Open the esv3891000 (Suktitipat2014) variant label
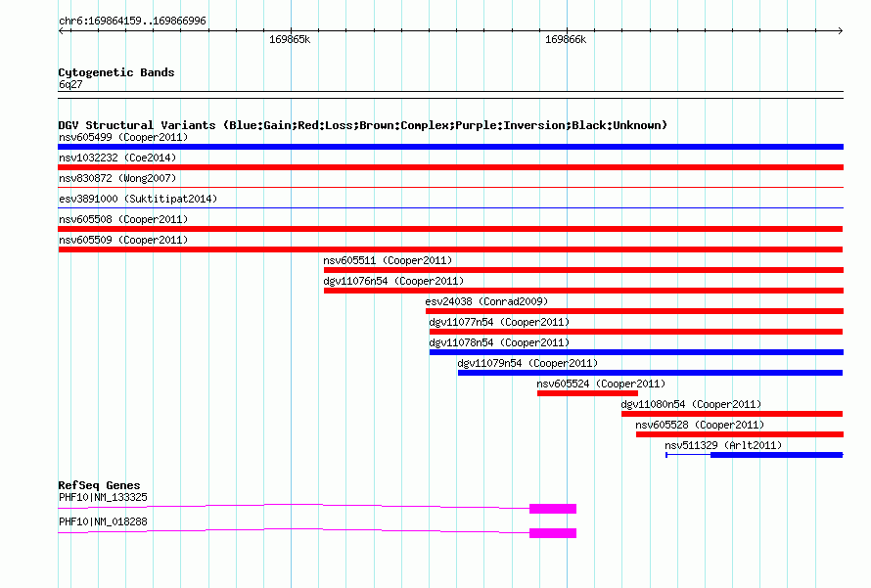Viewport: 871px width, 588px height. point(138,199)
